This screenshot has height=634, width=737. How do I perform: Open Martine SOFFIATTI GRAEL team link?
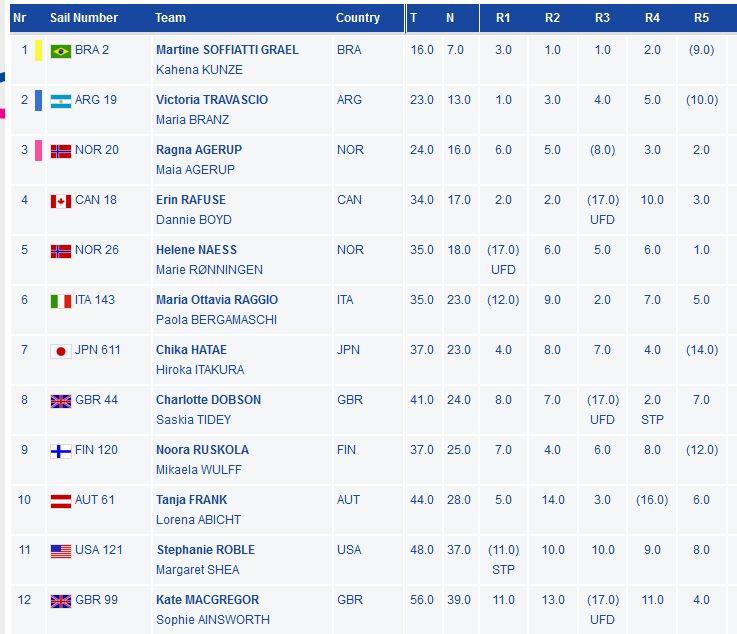pyautogui.click(x=227, y=50)
